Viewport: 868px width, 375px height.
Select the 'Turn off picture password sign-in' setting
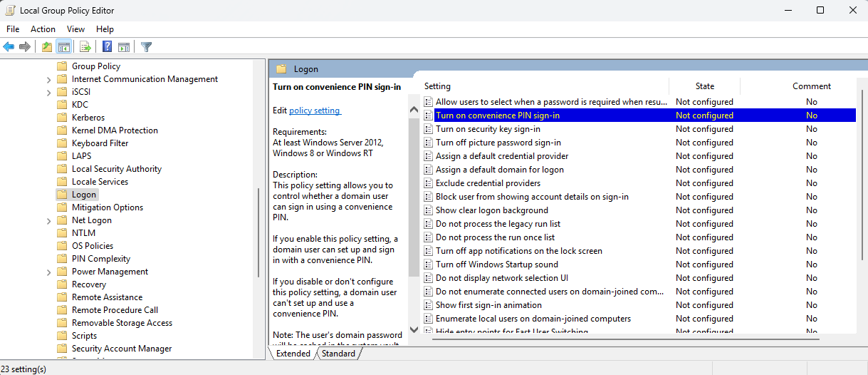[498, 143]
